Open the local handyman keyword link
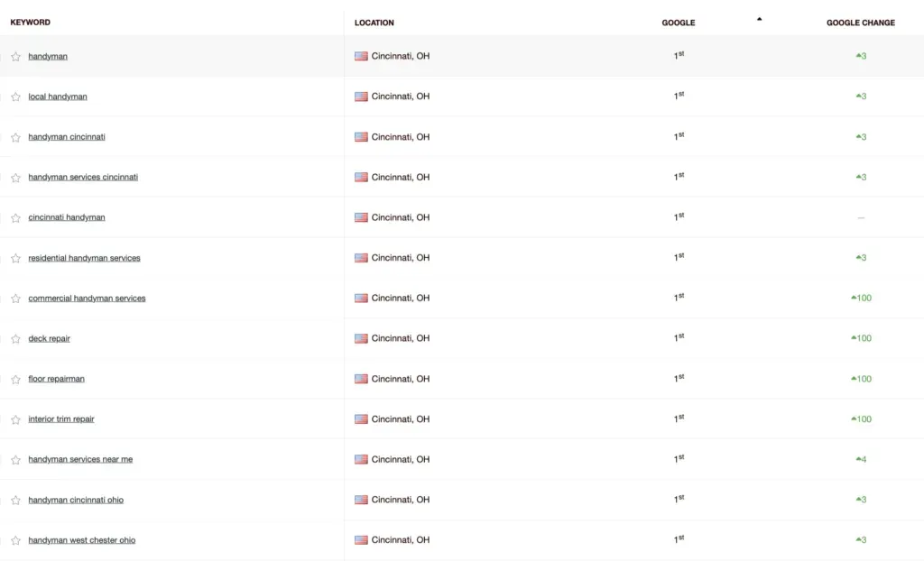 coord(60,97)
